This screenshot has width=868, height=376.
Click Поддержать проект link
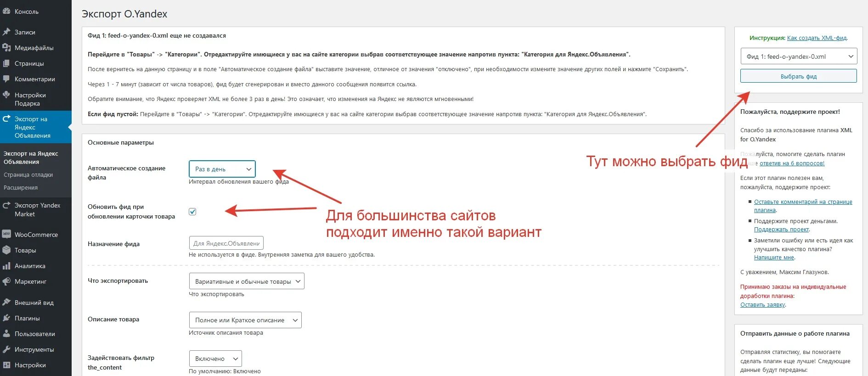[x=781, y=230]
